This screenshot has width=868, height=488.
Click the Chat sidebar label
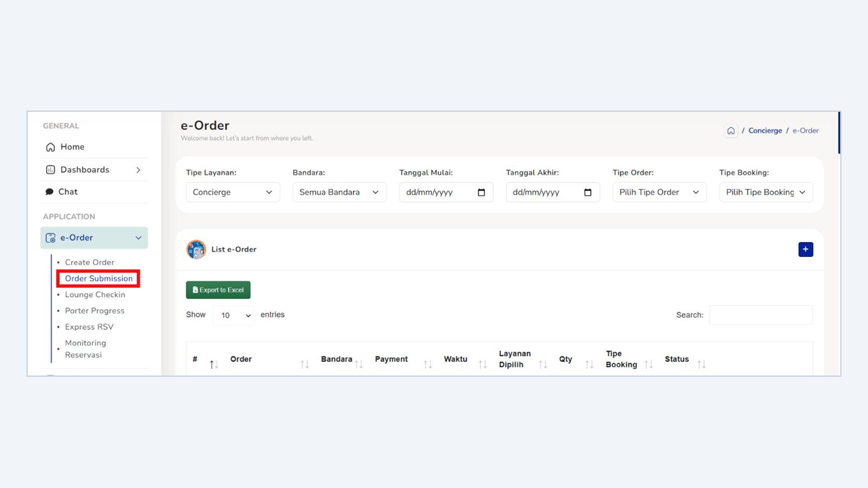point(68,192)
